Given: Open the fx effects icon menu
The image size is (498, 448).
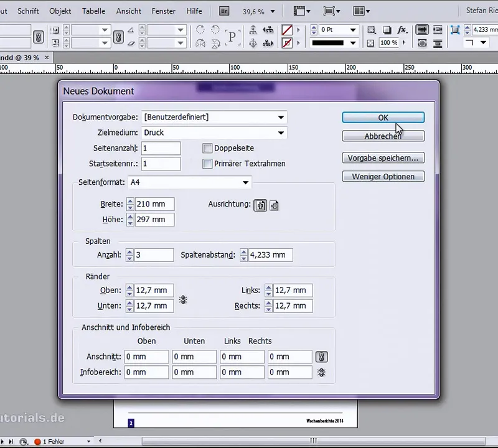Looking at the screenshot, I should [x=402, y=30].
